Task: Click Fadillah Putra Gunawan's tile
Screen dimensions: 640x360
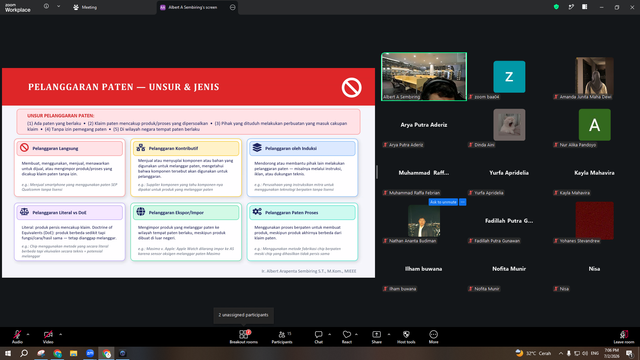Action: (x=509, y=220)
